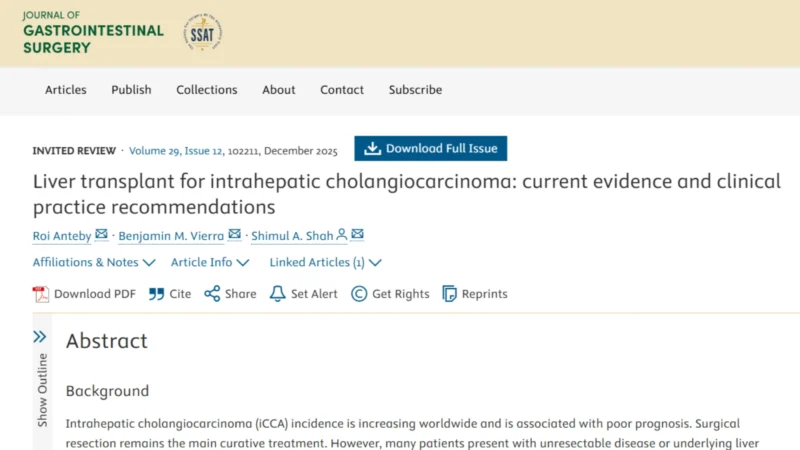Image resolution: width=800 pixels, height=450 pixels.
Task: Click the Journal of Gastrointestinal Surgery logo
Action: click(x=93, y=32)
